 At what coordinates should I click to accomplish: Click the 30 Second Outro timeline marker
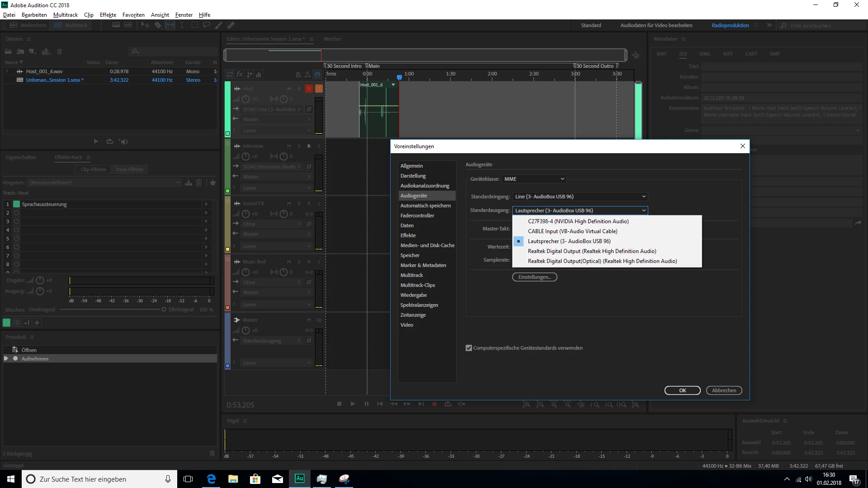click(594, 66)
